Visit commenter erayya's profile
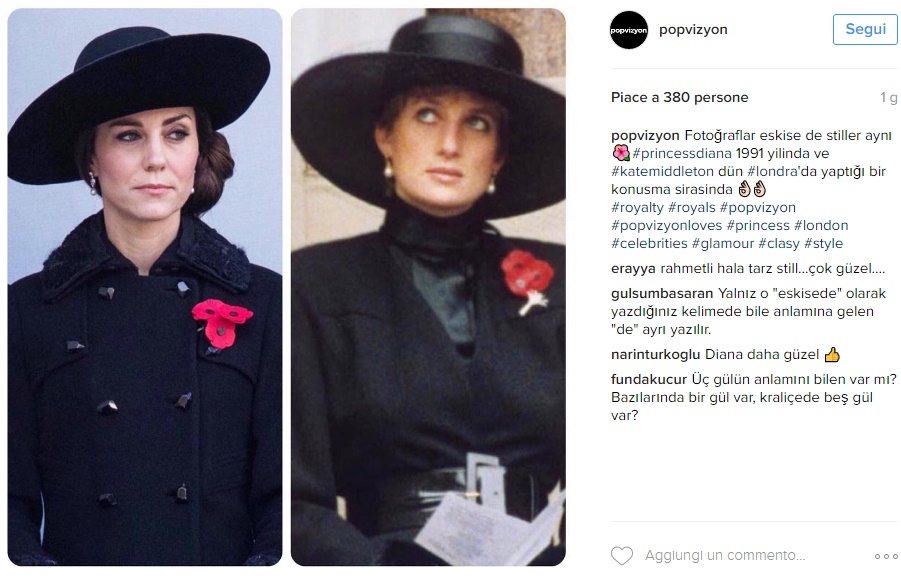 coord(633,268)
